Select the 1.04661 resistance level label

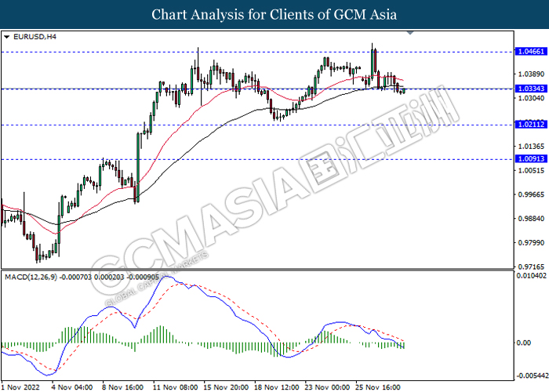[x=531, y=52]
